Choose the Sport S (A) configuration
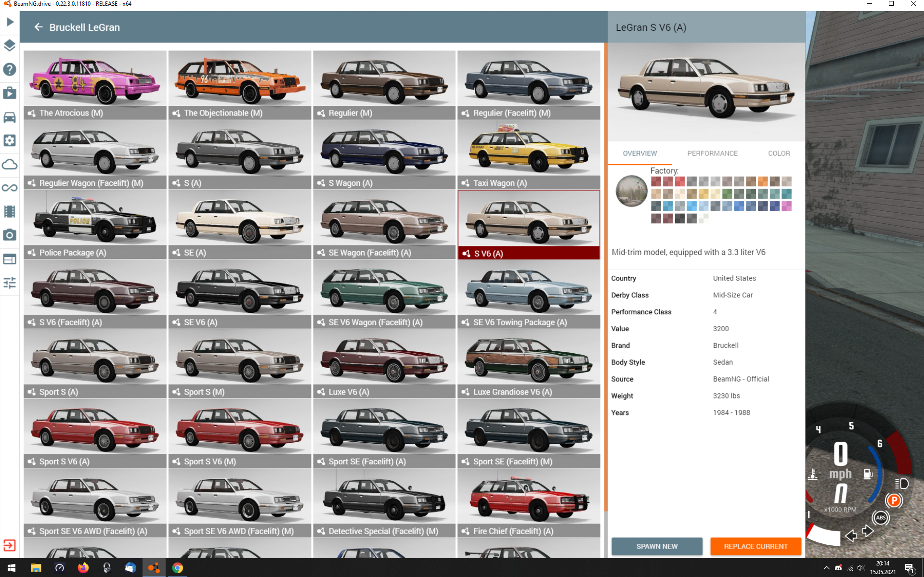 95,364
